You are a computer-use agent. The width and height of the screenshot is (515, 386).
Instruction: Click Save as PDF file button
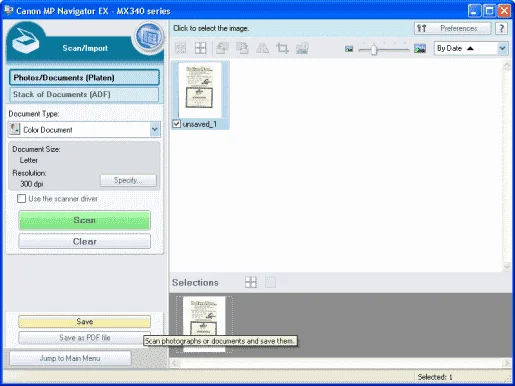[x=85, y=338]
